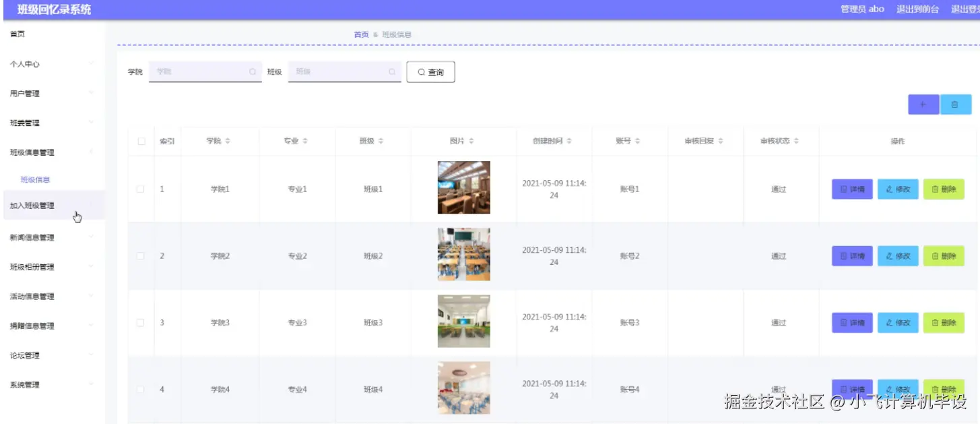
Task: Check the checkbox for row 1
Action: pos(141,189)
